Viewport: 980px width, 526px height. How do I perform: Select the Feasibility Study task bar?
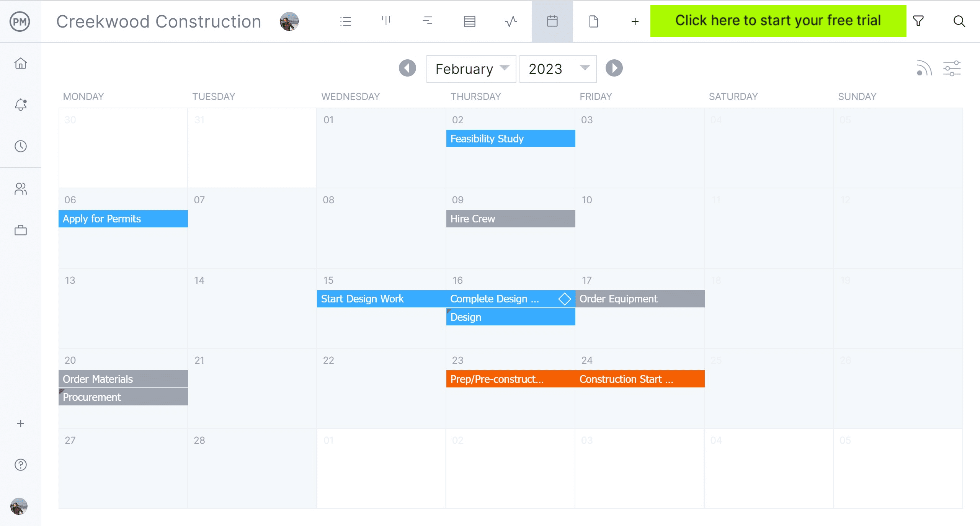tap(510, 139)
